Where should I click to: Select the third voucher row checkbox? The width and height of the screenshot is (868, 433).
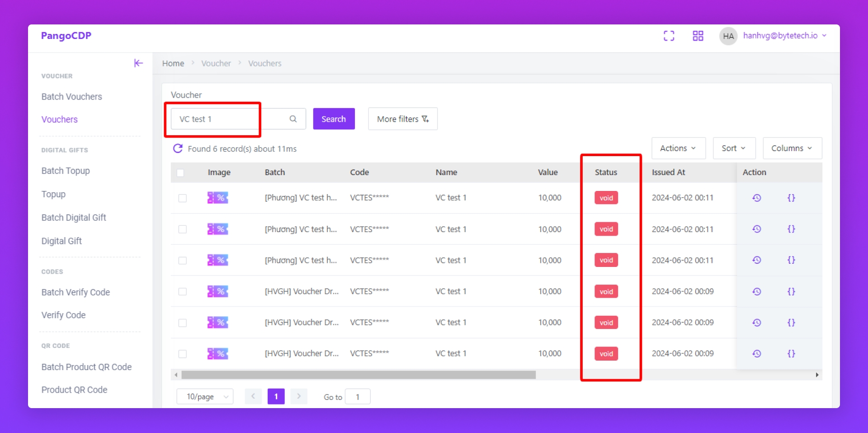(x=183, y=261)
